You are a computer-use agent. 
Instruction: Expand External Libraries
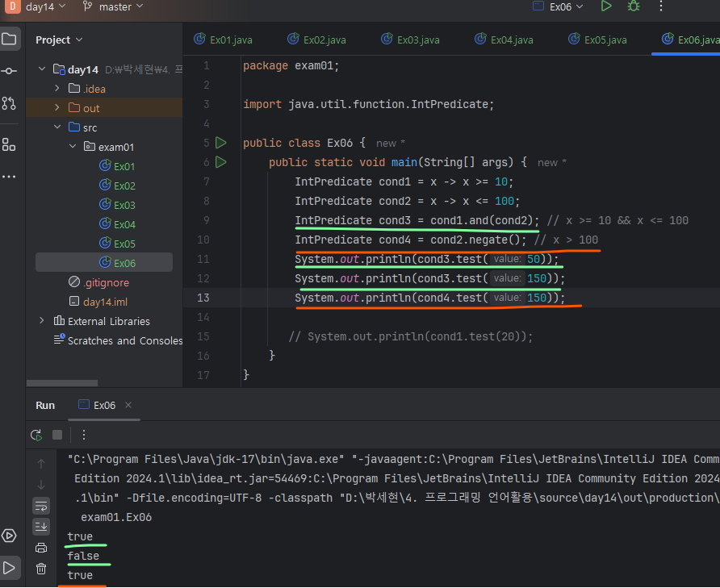[x=42, y=321]
